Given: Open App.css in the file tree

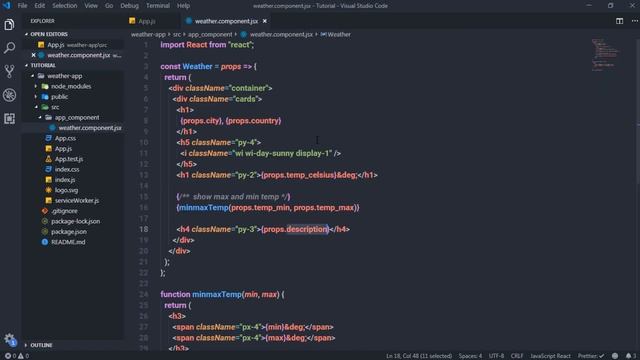Looking at the screenshot, I should (x=73, y=138).
